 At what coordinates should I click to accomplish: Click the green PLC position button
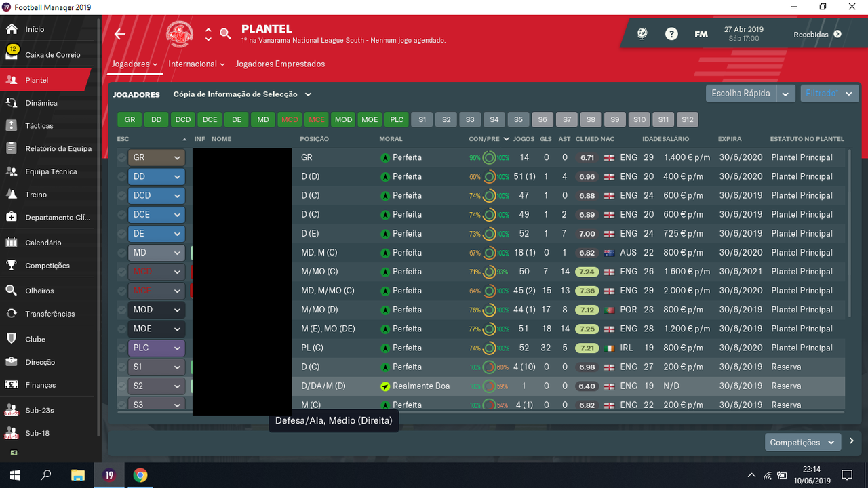pyautogui.click(x=397, y=120)
